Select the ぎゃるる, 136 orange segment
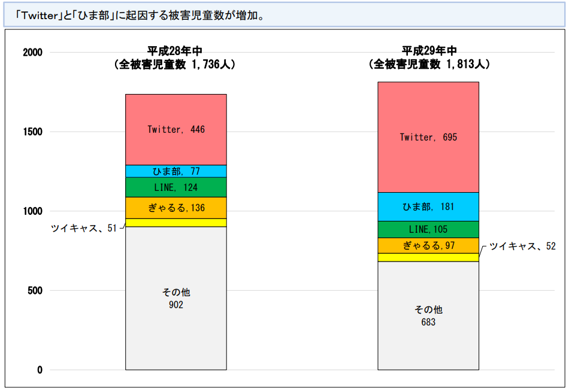The height and width of the screenshot is (392, 569). pyautogui.click(x=176, y=208)
